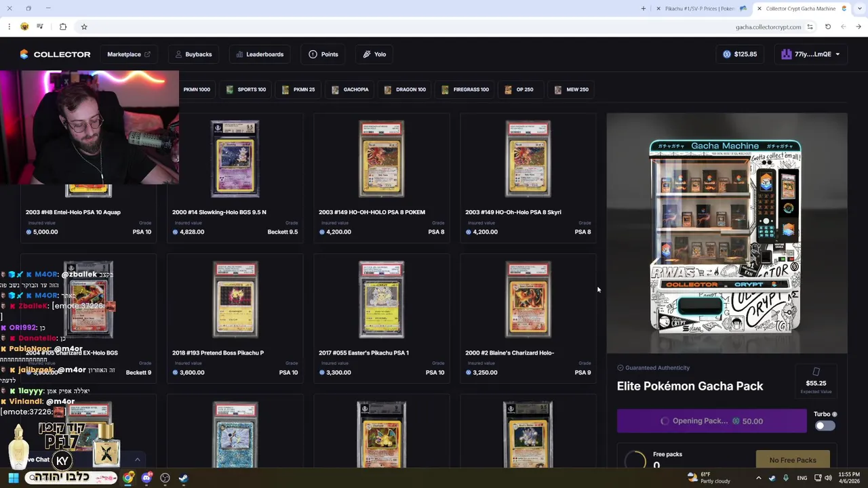The height and width of the screenshot is (488, 868).
Task: Open the browser extensions puzzle icon
Action: pyautogui.click(x=63, y=26)
